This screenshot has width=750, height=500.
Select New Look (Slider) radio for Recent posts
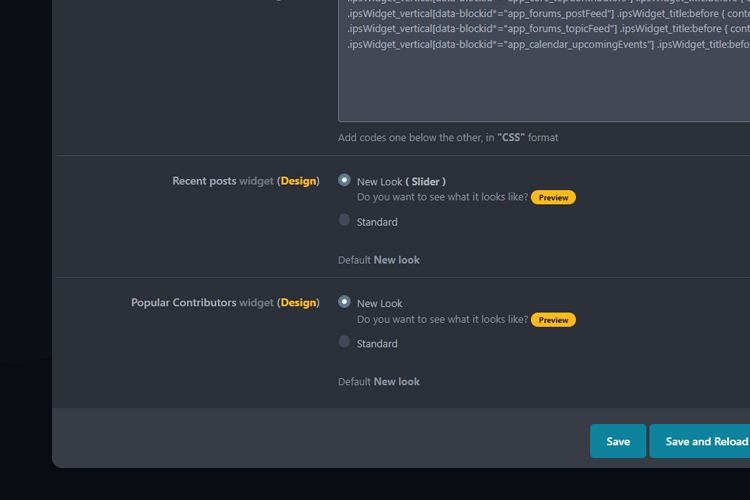(344, 180)
